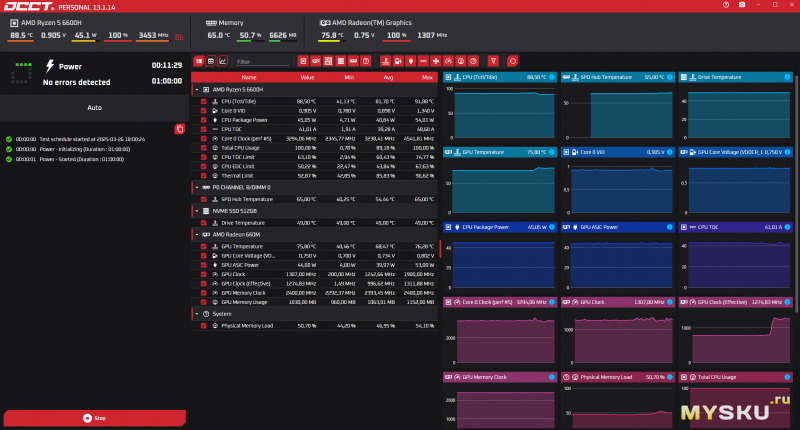Toggle the fan speed filter icon

(436, 61)
